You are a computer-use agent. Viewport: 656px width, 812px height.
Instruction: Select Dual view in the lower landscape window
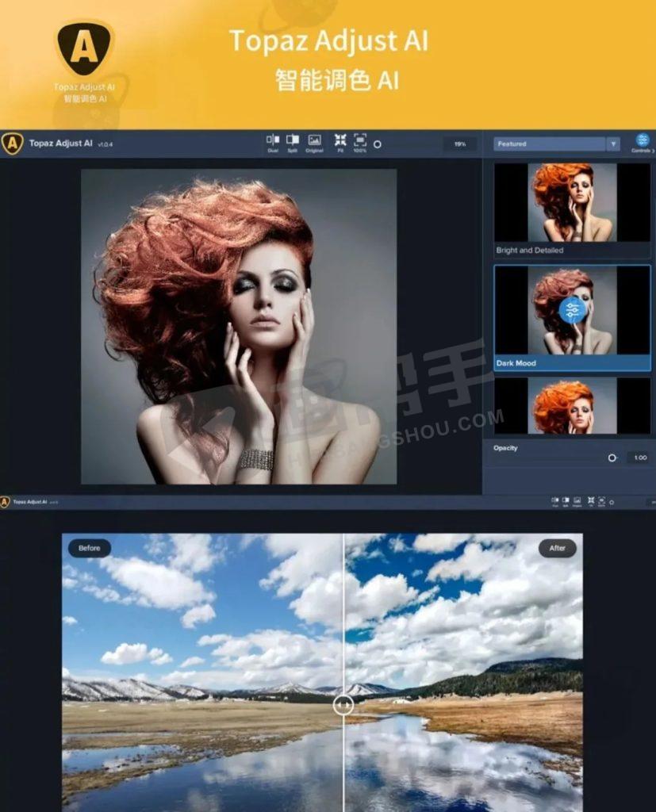(555, 501)
